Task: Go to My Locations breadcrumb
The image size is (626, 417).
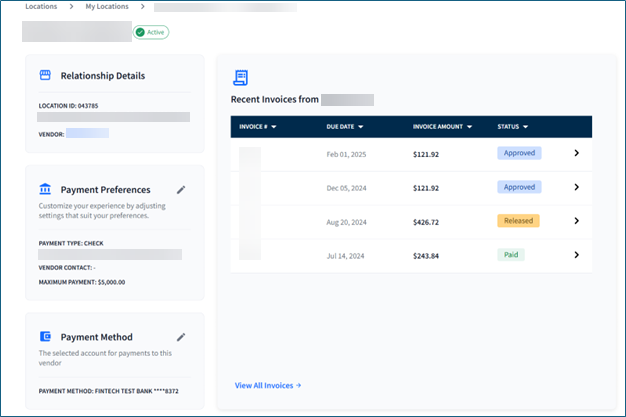Action: click(x=107, y=6)
